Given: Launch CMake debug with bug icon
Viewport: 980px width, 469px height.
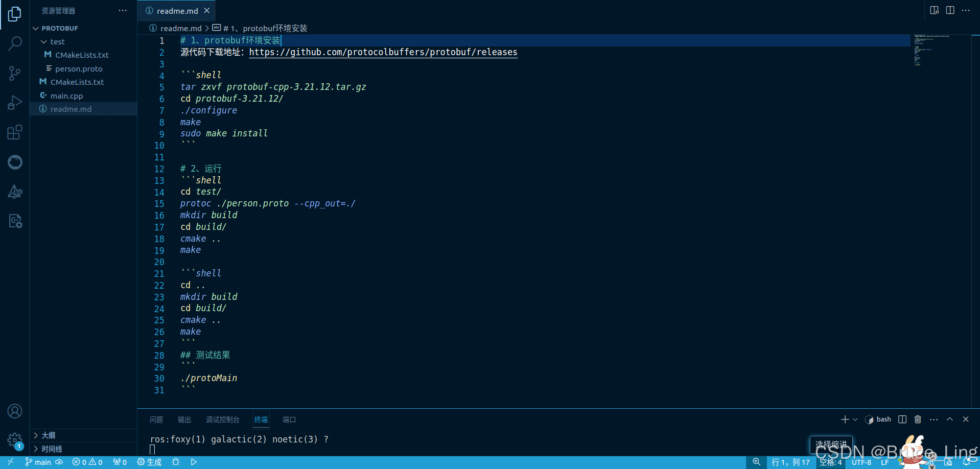Looking at the screenshot, I should 176,462.
